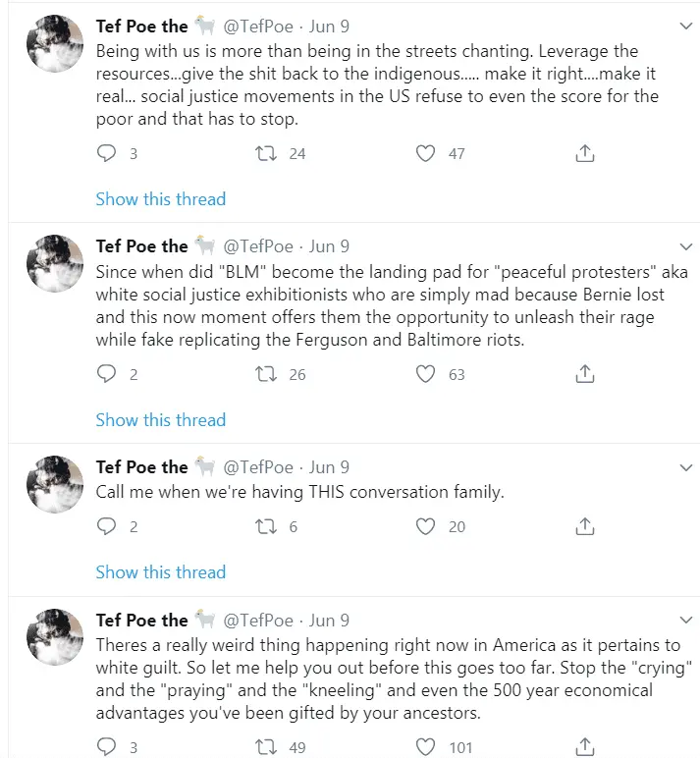700x758 pixels.
Task: Open chevron menu on "Call me when" tweet
Action: pos(686,466)
